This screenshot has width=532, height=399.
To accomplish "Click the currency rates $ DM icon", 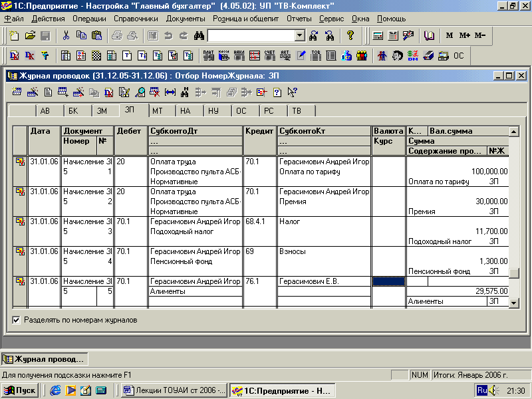I will pyautogui.click(x=412, y=56).
